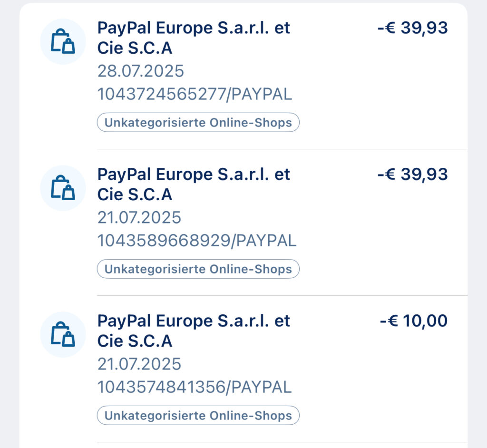The width and height of the screenshot is (487, 448).
Task: Click the -€ 10,00 amount
Action: (x=414, y=321)
